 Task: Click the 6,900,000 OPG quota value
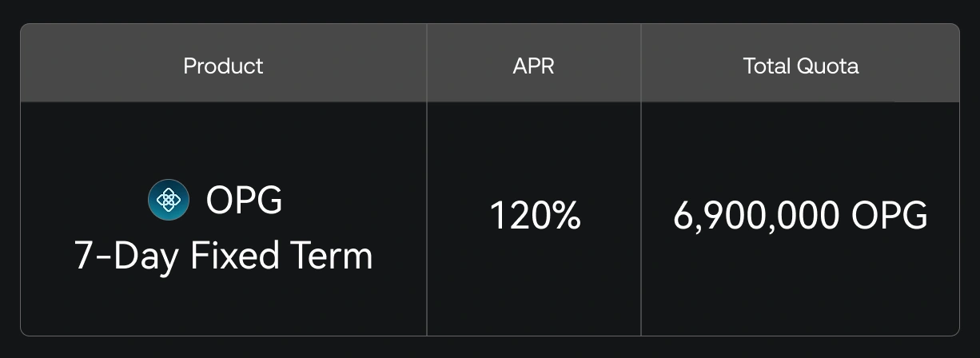(x=800, y=216)
